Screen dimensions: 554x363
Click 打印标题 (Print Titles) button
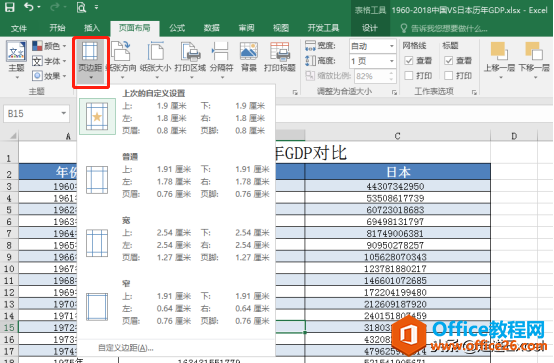[280, 57]
